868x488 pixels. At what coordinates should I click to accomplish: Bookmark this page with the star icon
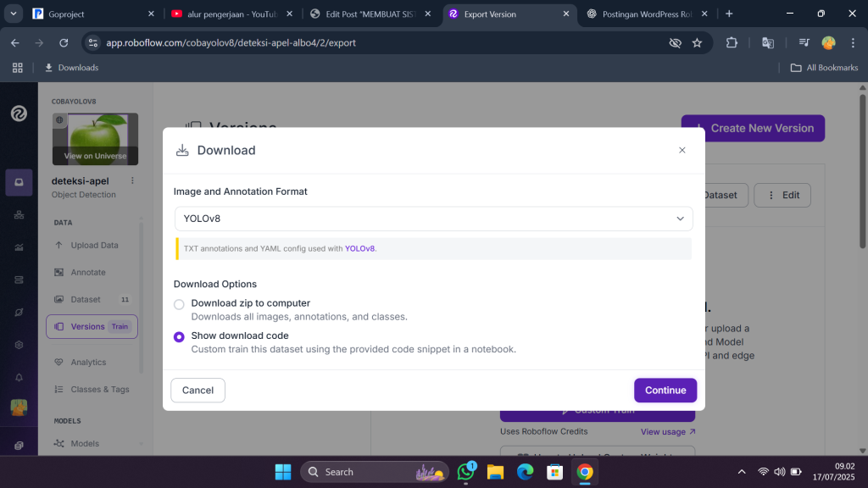(697, 42)
